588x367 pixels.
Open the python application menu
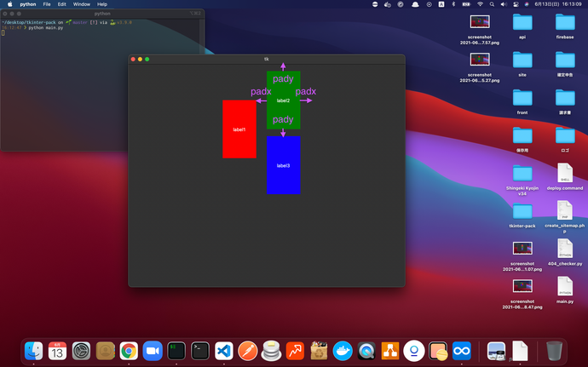pyautogui.click(x=28, y=4)
